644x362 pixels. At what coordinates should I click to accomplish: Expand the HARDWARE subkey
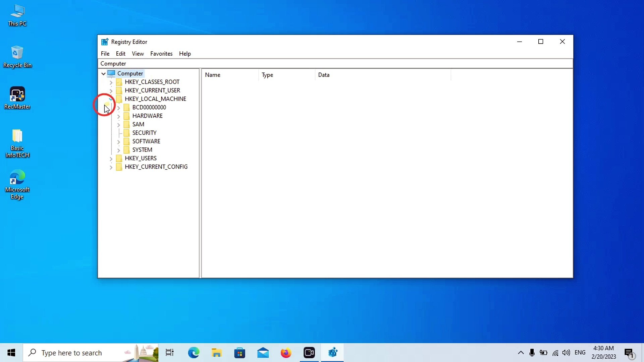point(118,116)
